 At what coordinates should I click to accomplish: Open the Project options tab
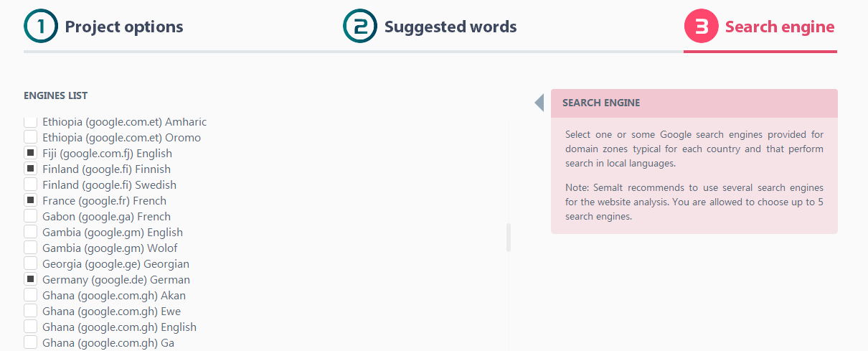(123, 27)
